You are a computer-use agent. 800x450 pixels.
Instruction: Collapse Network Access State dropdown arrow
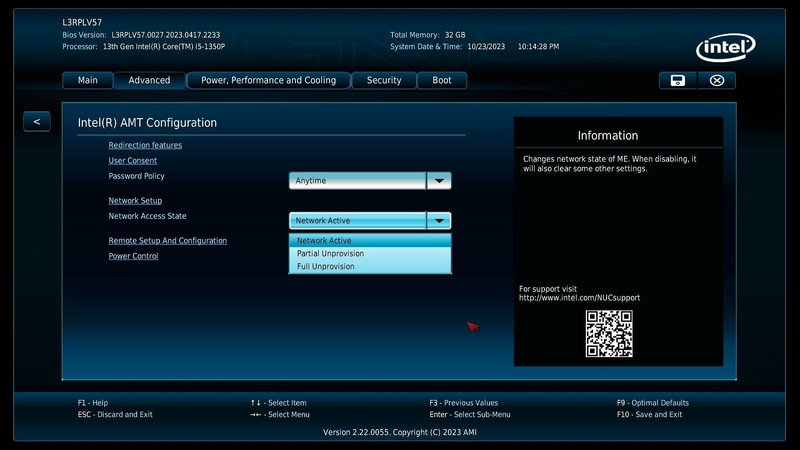pyautogui.click(x=439, y=220)
